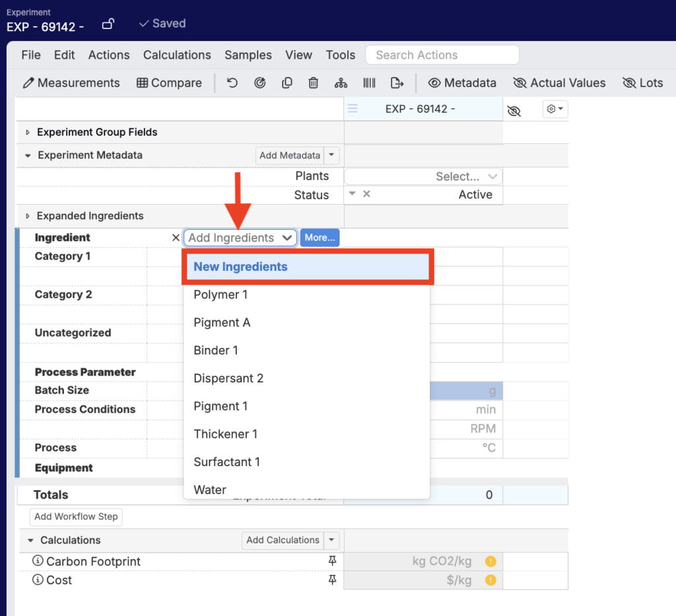The image size is (676, 616).
Task: Click the blue More... button
Action: [320, 238]
